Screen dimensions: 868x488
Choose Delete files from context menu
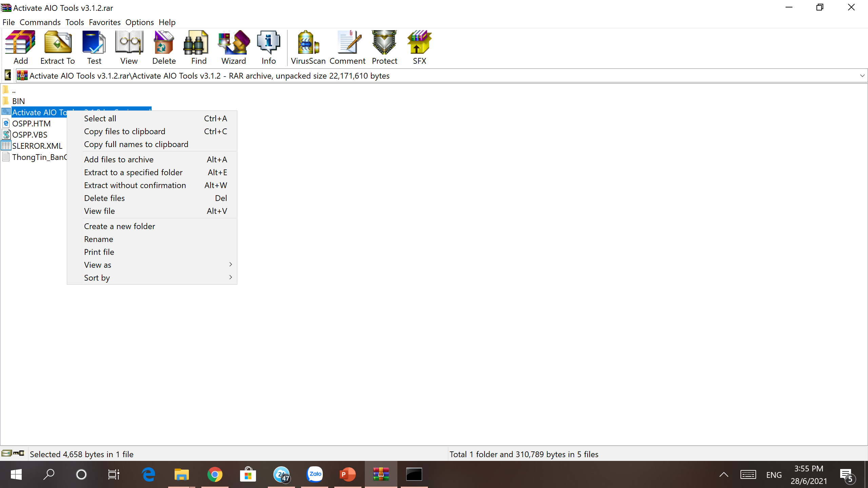coord(152,198)
